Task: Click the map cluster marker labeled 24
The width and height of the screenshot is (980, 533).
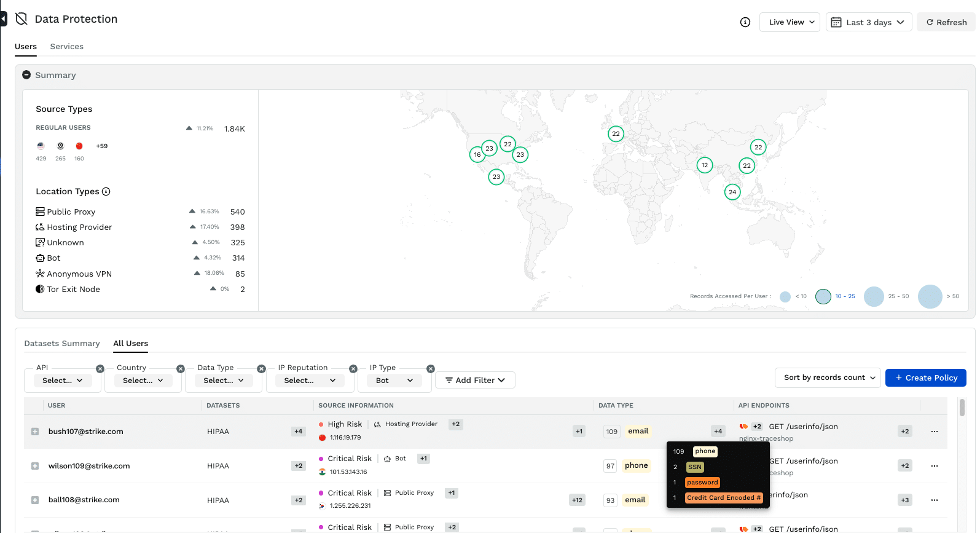Action: pos(732,192)
